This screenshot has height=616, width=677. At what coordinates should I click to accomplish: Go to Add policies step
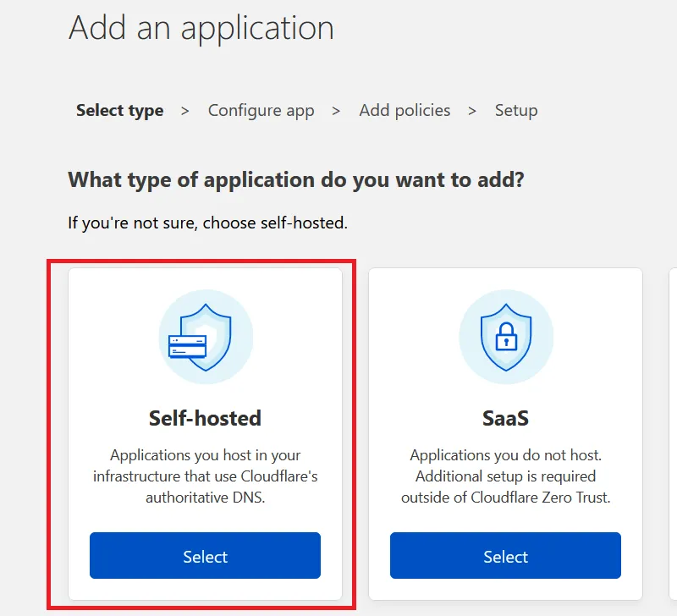click(405, 111)
